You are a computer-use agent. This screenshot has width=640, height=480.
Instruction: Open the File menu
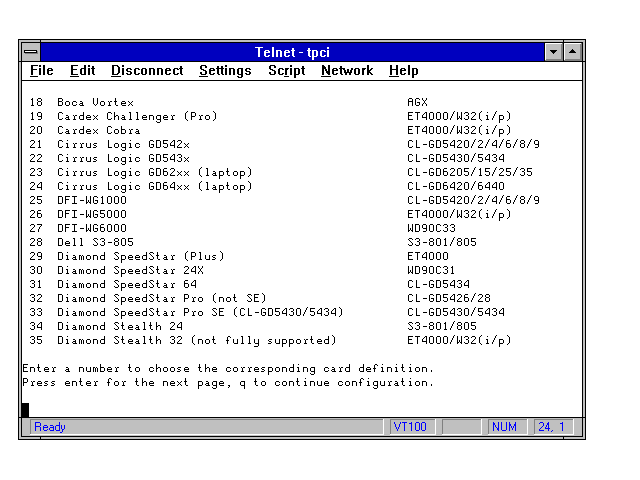click(42, 71)
